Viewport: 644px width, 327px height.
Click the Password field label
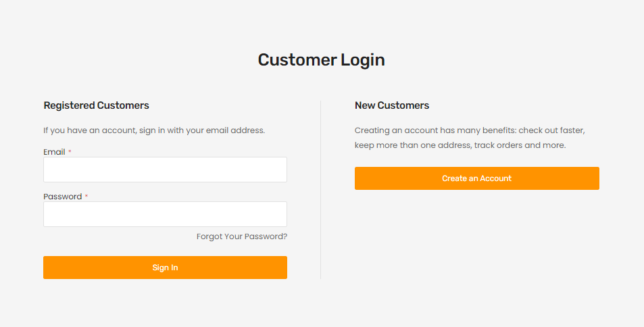click(62, 197)
